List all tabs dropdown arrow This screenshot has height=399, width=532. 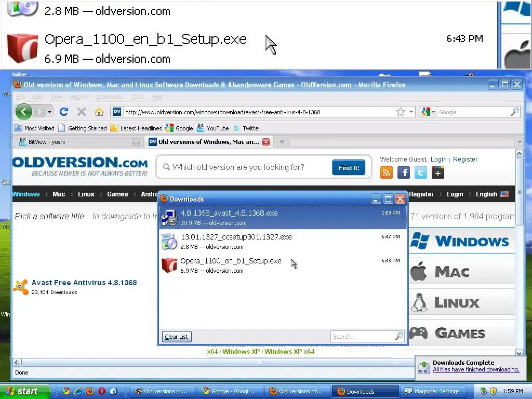coord(519,142)
